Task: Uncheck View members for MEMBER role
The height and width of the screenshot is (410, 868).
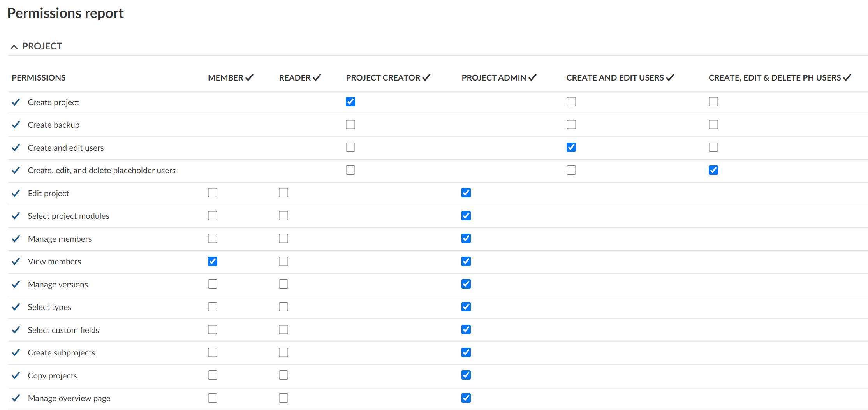Action: (212, 261)
